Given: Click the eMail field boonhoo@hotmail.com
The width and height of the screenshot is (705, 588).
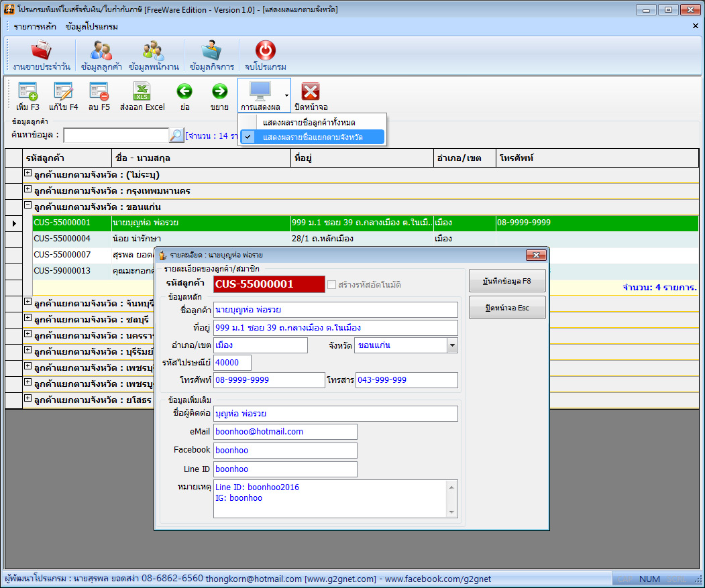Looking at the screenshot, I should [285, 432].
